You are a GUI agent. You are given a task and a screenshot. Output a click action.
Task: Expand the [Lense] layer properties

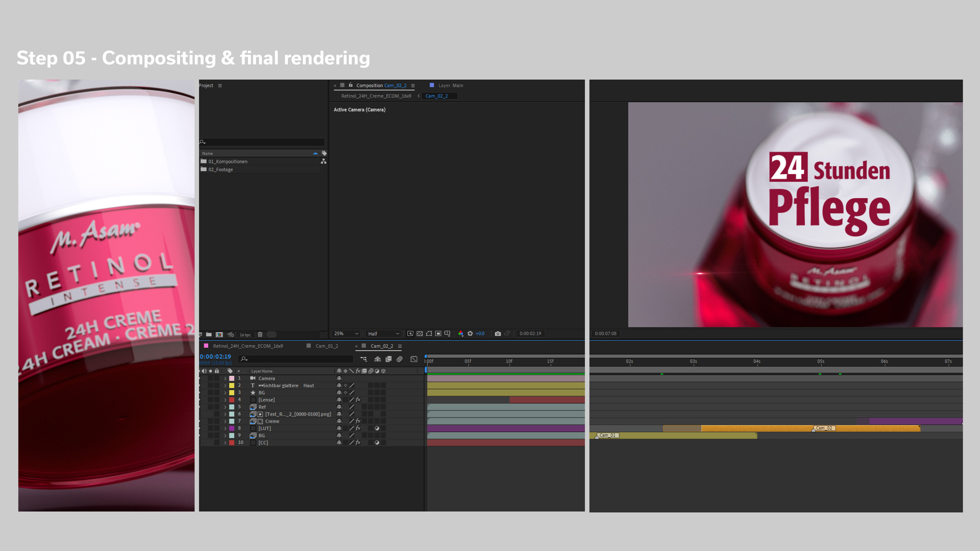225,400
